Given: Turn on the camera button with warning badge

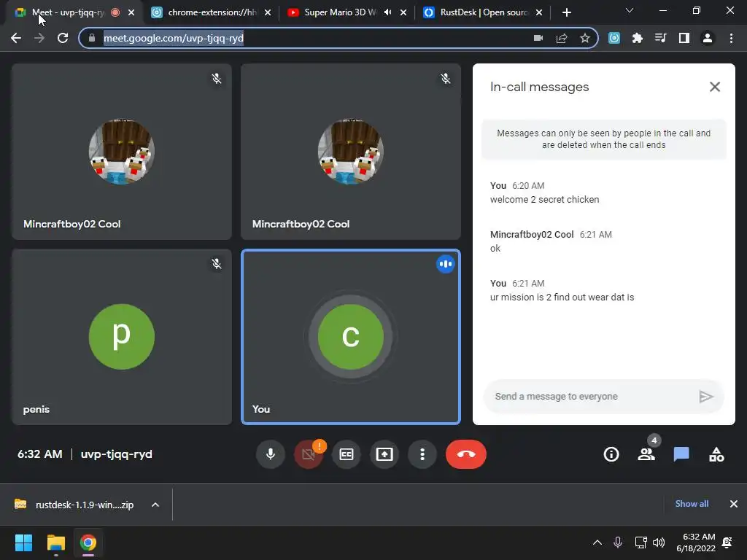Looking at the screenshot, I should pos(309,454).
